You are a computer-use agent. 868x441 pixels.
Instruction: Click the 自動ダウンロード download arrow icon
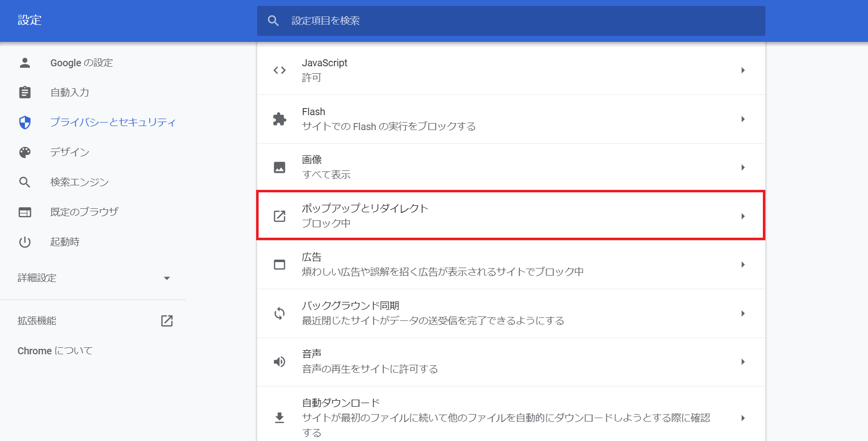280,418
